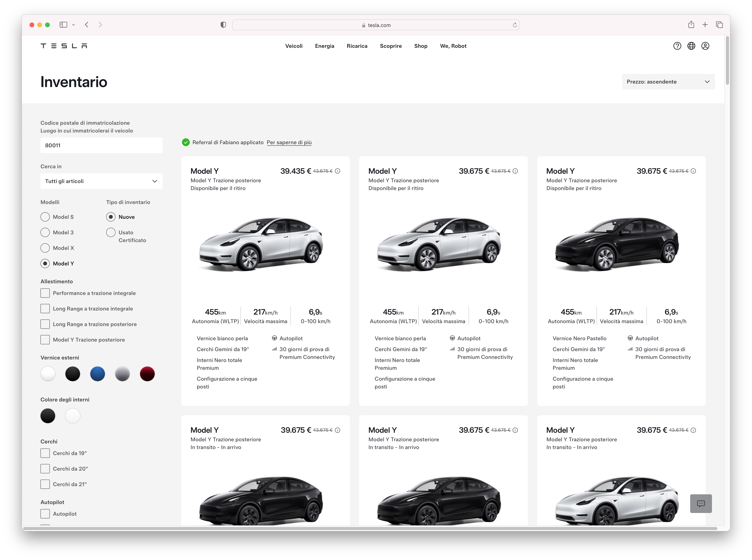
Task: Choose white interior color swatch
Action: tap(73, 416)
